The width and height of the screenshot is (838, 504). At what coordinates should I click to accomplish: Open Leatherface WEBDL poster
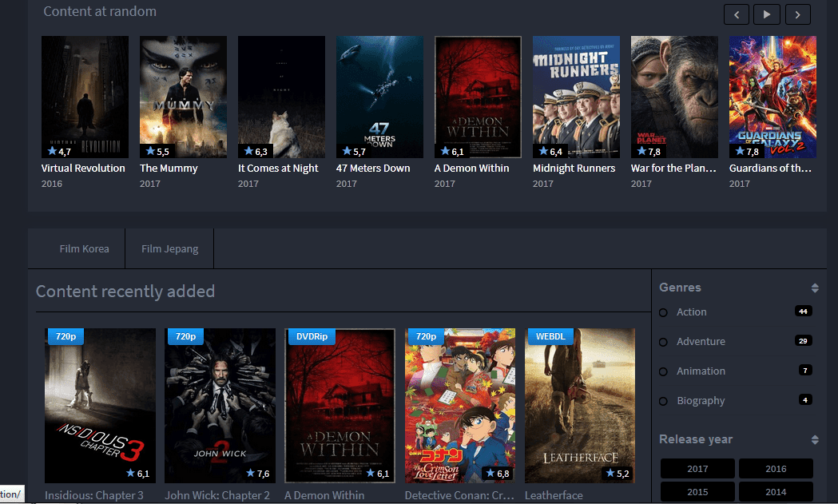point(580,406)
